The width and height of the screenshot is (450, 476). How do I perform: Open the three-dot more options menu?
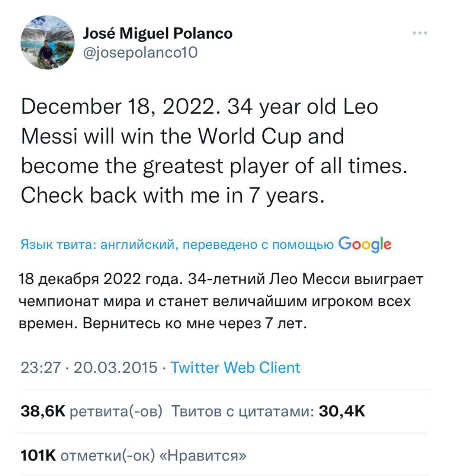pyautogui.click(x=420, y=33)
